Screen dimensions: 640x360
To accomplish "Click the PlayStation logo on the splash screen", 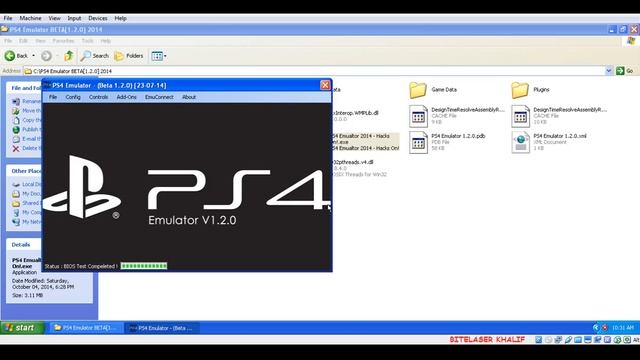I will [x=82, y=187].
